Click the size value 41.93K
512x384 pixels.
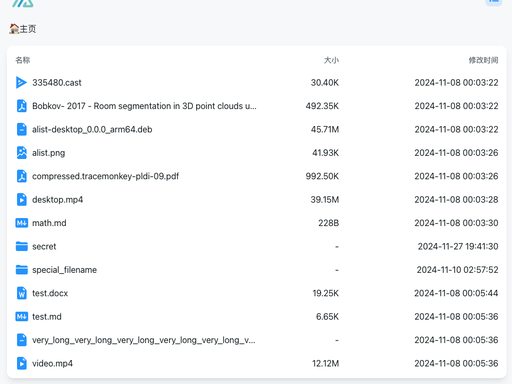point(325,153)
